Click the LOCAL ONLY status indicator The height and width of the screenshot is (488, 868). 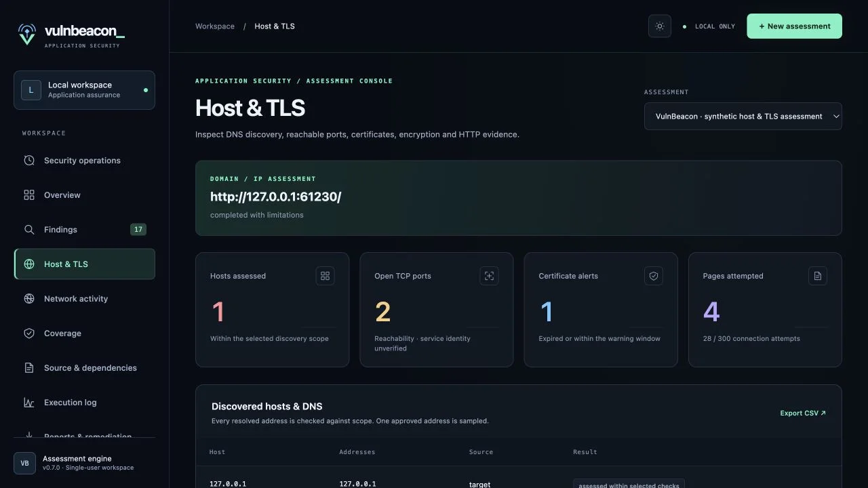pos(709,26)
